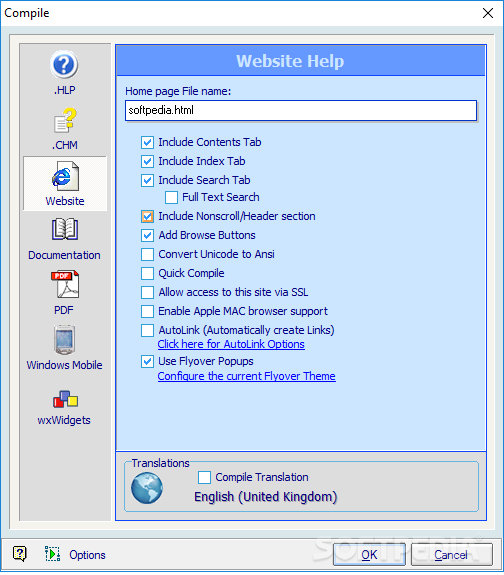
Task: Uncheck Use Flyover Popups
Action: [147, 362]
